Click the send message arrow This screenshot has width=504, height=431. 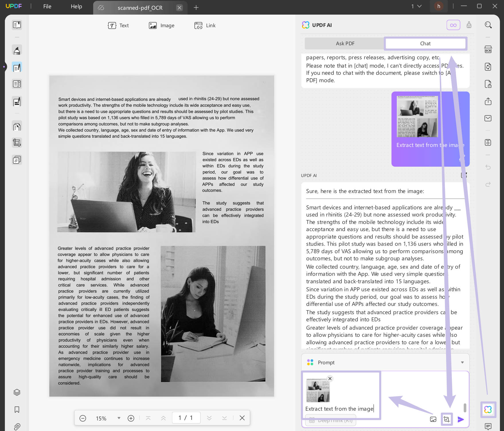[x=461, y=420]
